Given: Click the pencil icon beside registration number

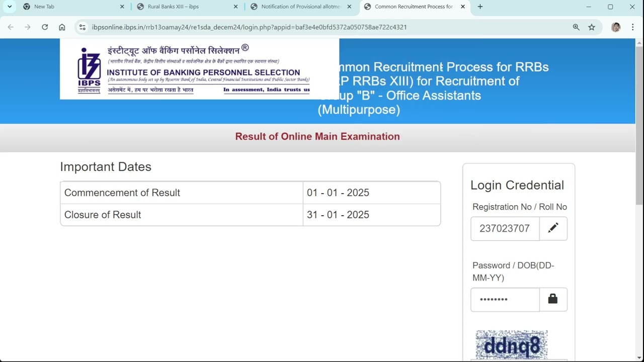Looking at the screenshot, I should click(x=553, y=228).
